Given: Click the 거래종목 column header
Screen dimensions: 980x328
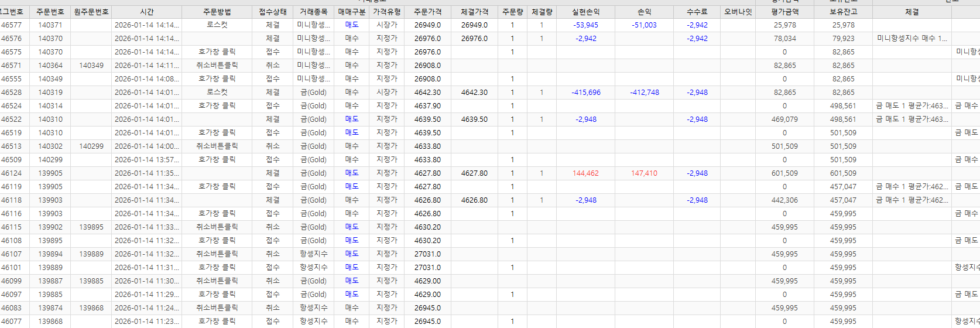Looking at the screenshot, I should click(314, 12).
